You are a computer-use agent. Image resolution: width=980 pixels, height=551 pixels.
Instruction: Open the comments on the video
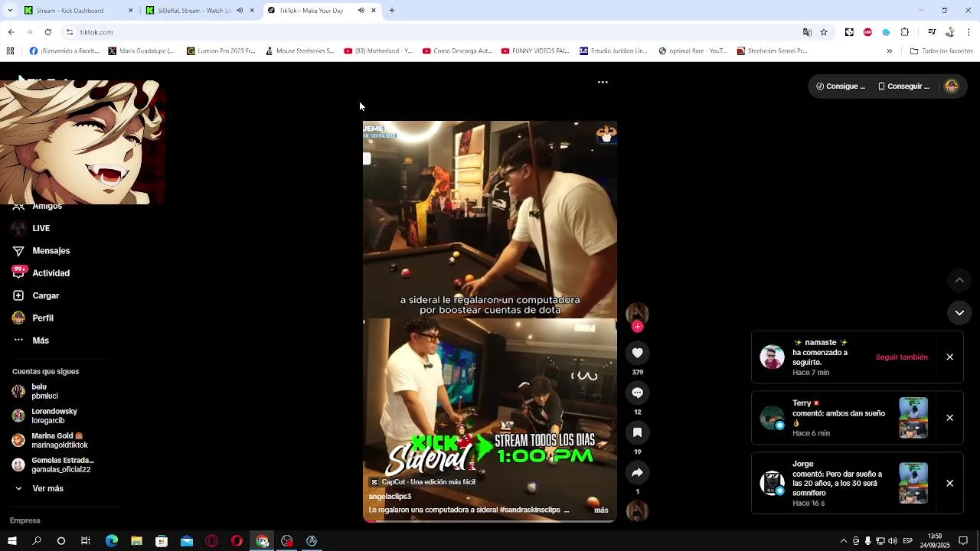click(637, 393)
